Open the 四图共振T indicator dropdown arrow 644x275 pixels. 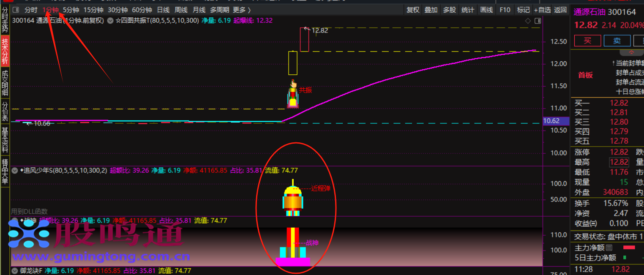click(110, 20)
